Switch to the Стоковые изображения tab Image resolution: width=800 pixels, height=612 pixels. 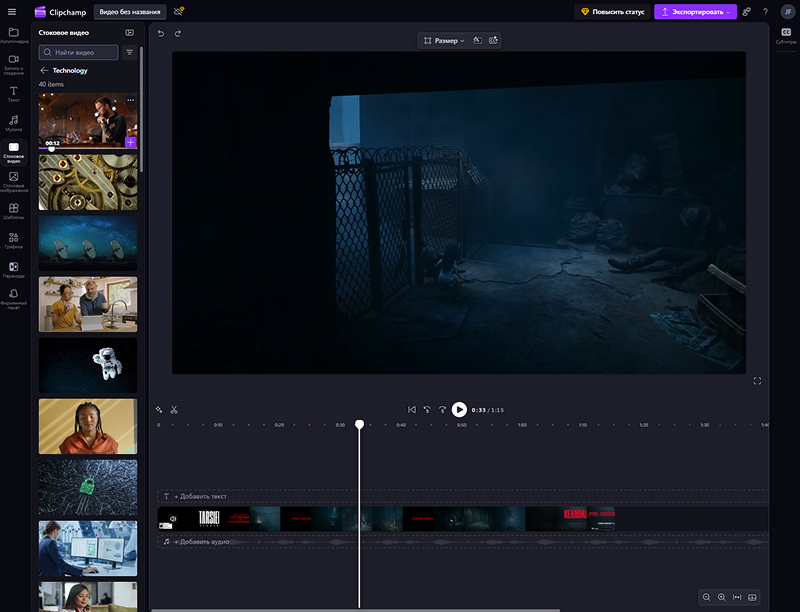[x=14, y=181]
